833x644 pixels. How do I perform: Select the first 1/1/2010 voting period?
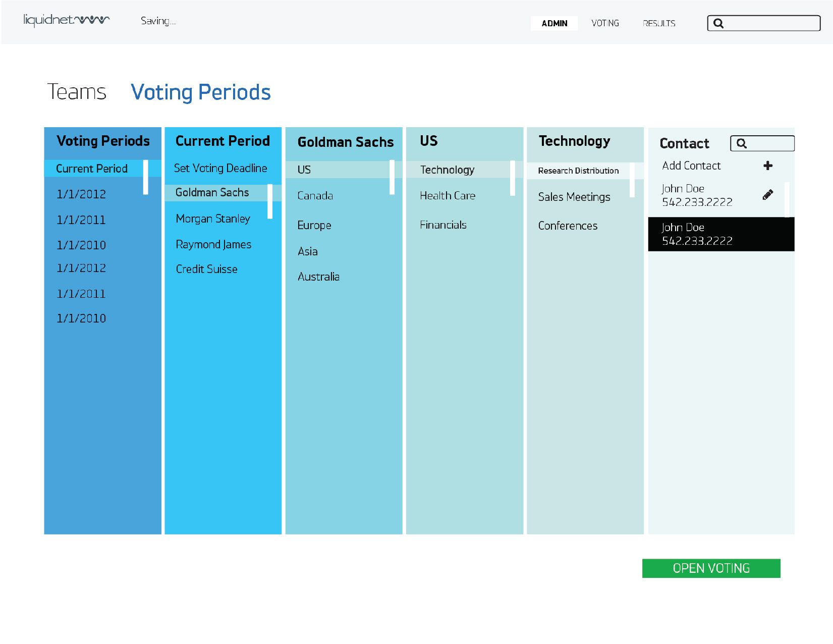(x=81, y=245)
